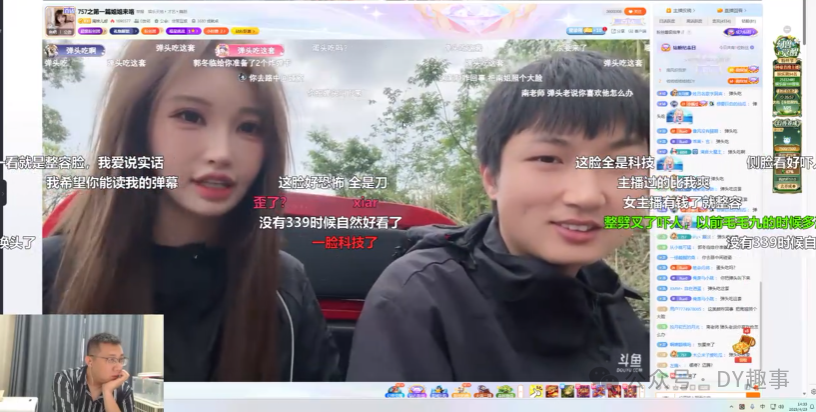Click the pink danmaku pill '弹头吃这套'
Screen dimensions: 816x412
[250, 50]
